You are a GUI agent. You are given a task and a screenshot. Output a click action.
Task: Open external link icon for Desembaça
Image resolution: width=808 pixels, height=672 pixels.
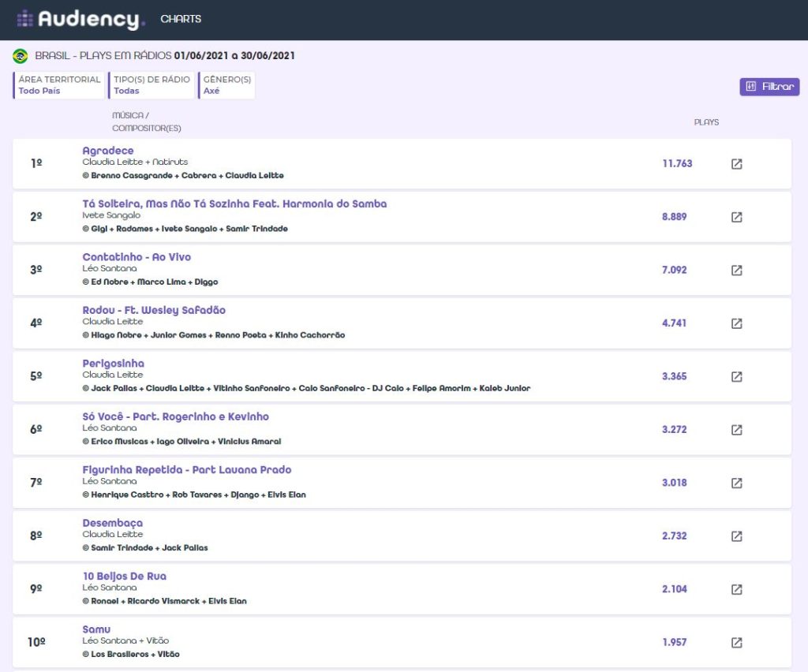(736, 536)
